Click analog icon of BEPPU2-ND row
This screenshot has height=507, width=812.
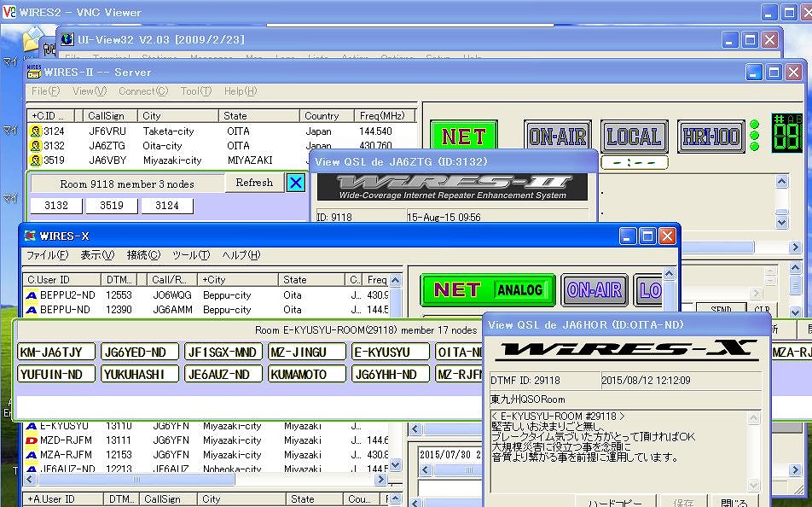32,295
